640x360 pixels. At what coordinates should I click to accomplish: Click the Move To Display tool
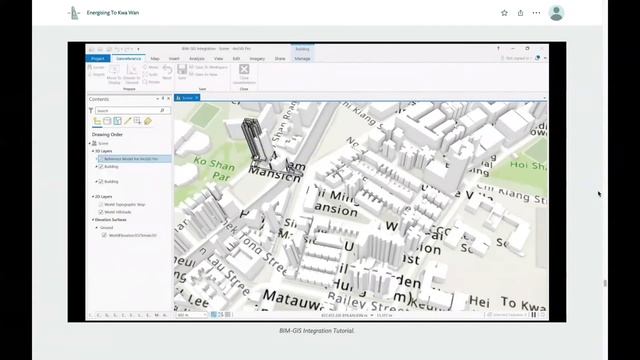tap(114, 74)
